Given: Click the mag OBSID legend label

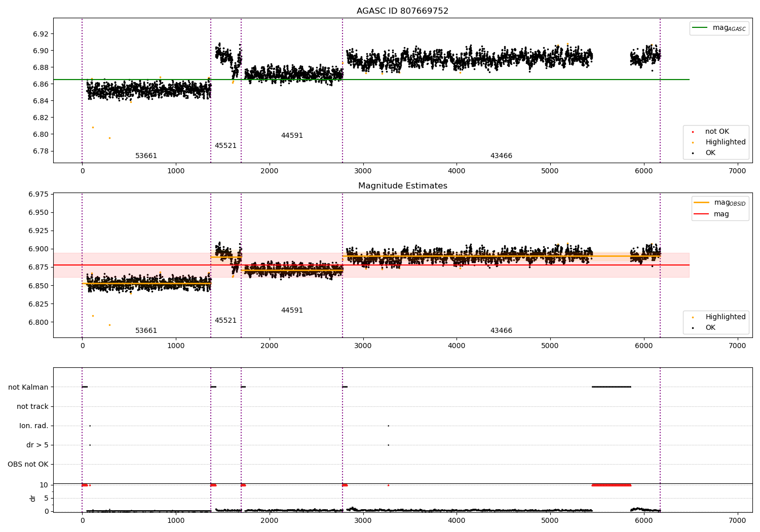Looking at the screenshot, I should pos(730,203).
